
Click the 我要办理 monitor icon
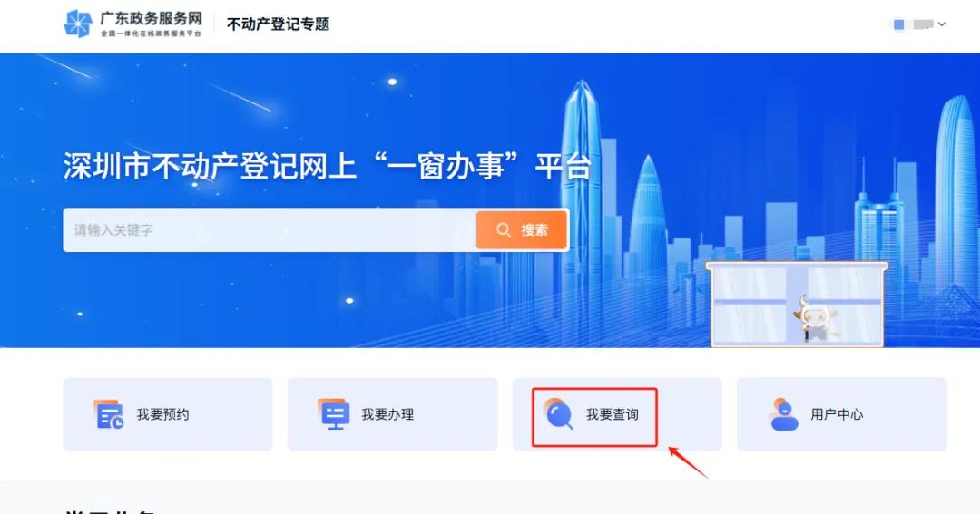pos(333,414)
